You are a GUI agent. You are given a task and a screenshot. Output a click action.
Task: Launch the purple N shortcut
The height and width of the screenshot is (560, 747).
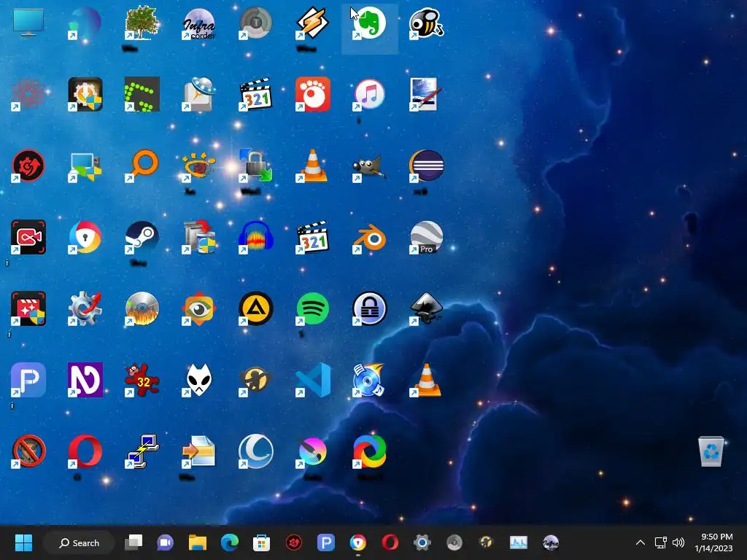coord(85,380)
